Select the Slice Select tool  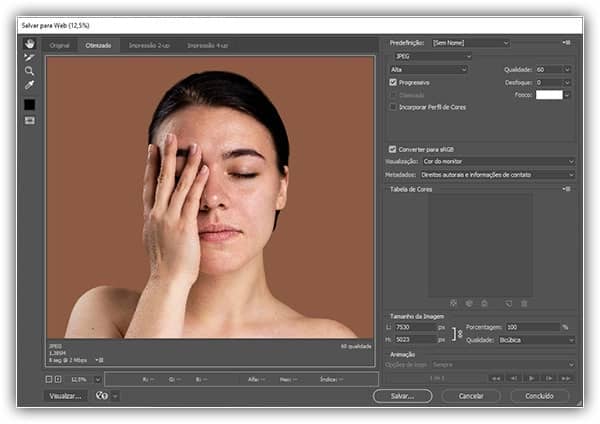pos(29,57)
